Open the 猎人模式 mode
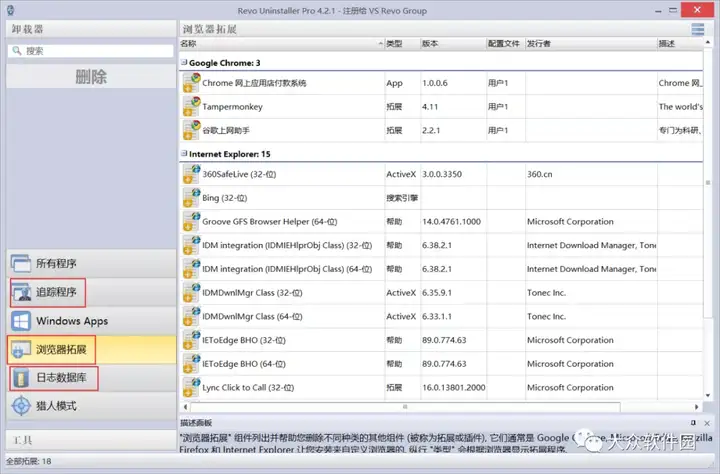720x474 pixels. pos(91,406)
